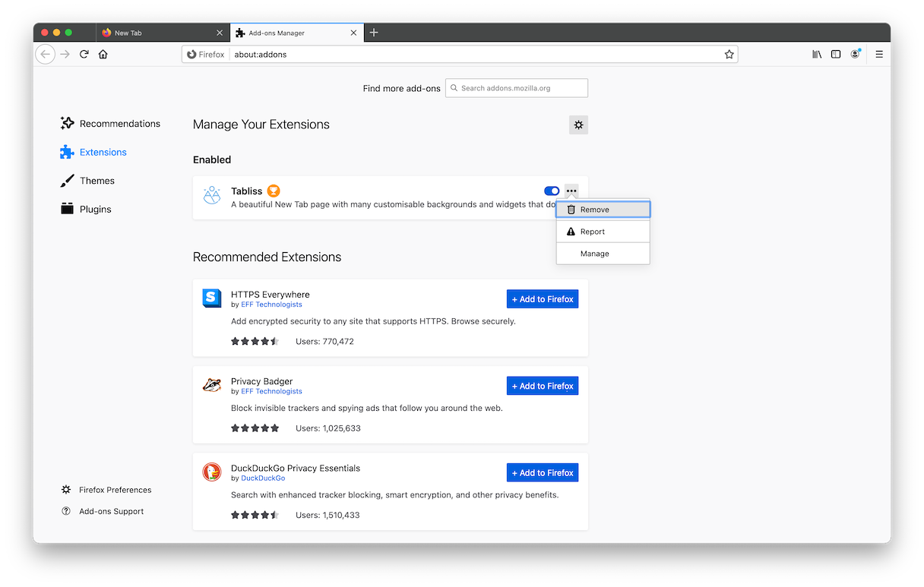
Task: Click the Recommended Extensions heading
Action: [267, 257]
